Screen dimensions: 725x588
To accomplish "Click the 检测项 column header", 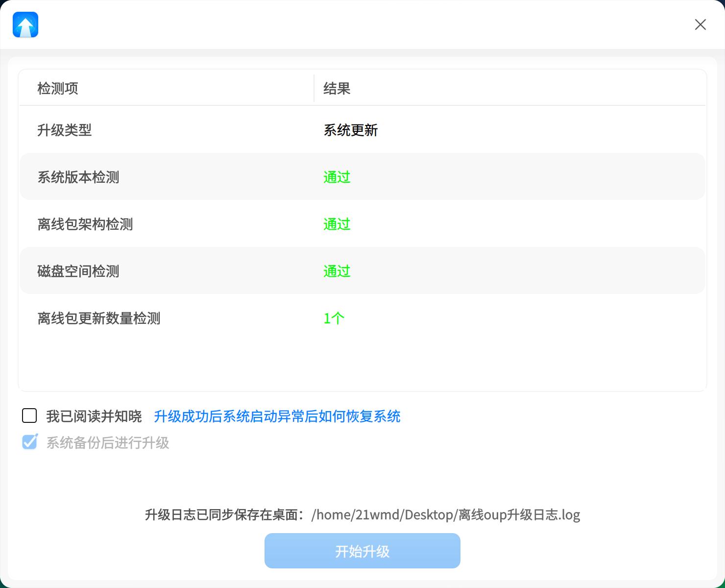I will click(58, 89).
